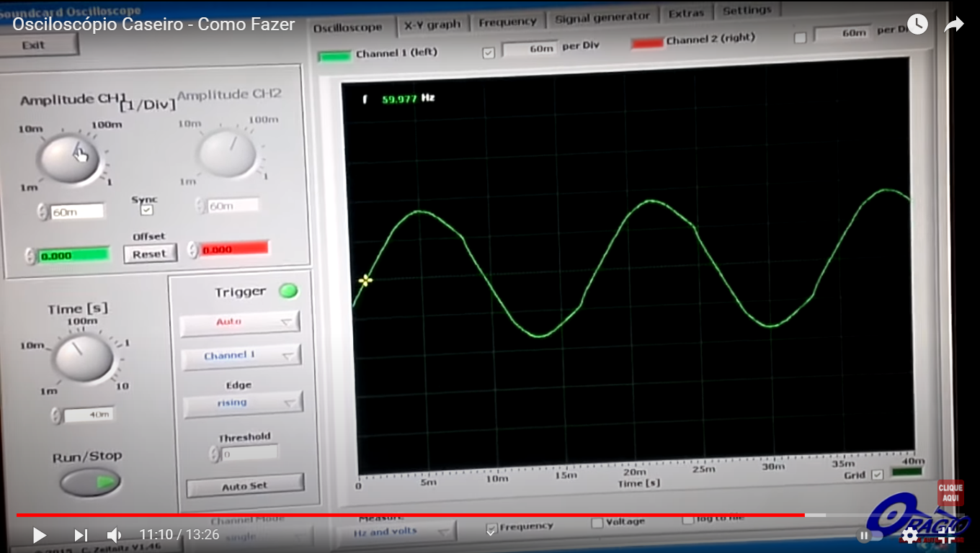Toggle the Grid checkbox
The height and width of the screenshot is (553, 980).
point(877,475)
